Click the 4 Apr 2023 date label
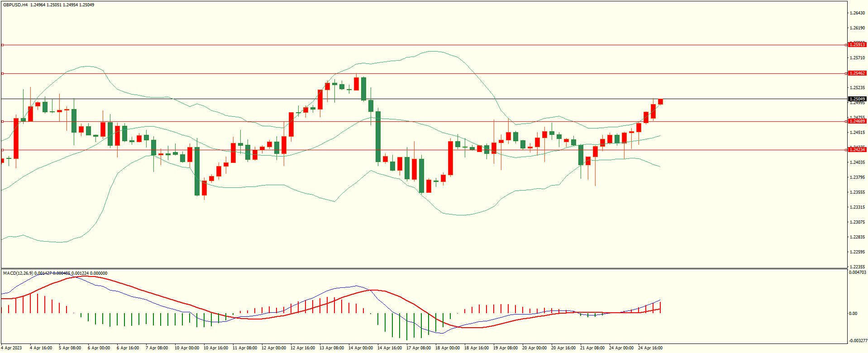Screen dimensions: 868x353 tap(11, 348)
